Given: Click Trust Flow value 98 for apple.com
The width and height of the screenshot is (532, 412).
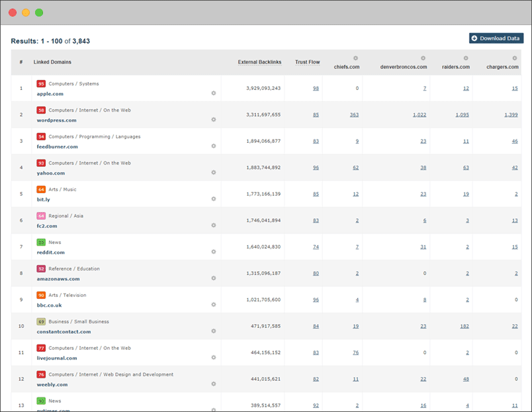Looking at the screenshot, I should (316, 89).
